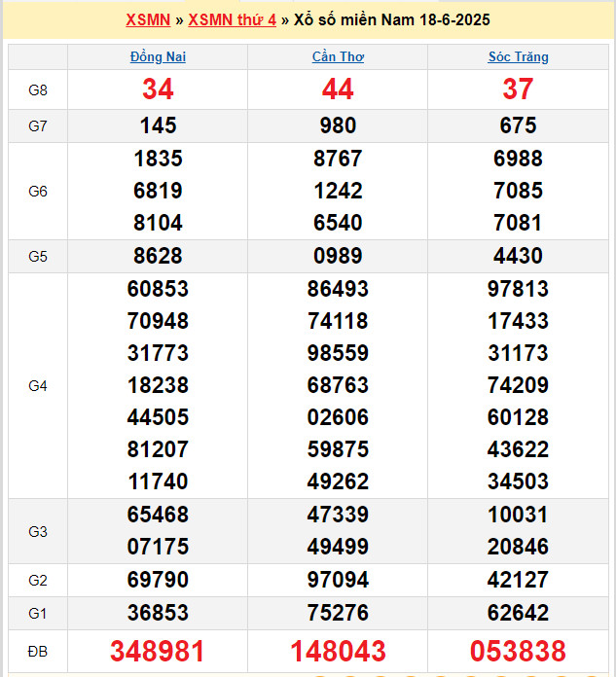The image size is (616, 677).
Task: Select the G4 row label
Action: (38, 385)
